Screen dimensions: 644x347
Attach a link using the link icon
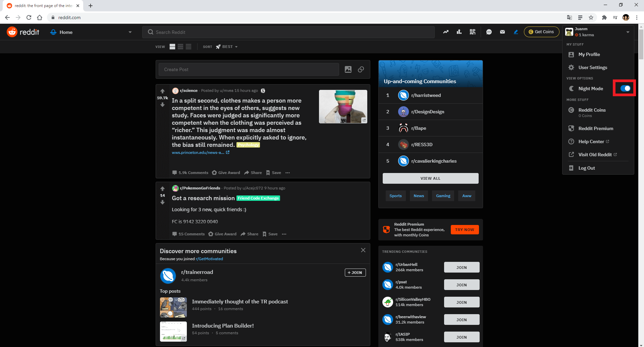(361, 69)
